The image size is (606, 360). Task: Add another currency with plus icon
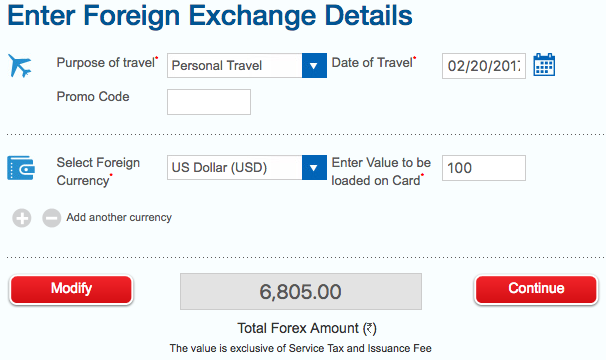pyautogui.click(x=22, y=218)
